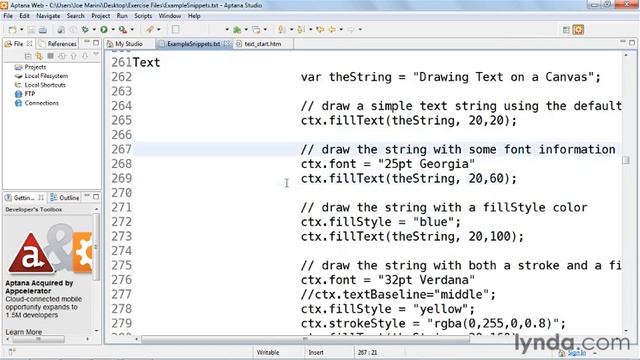Open the green plugin icon dropdown arrow

coord(246,29)
